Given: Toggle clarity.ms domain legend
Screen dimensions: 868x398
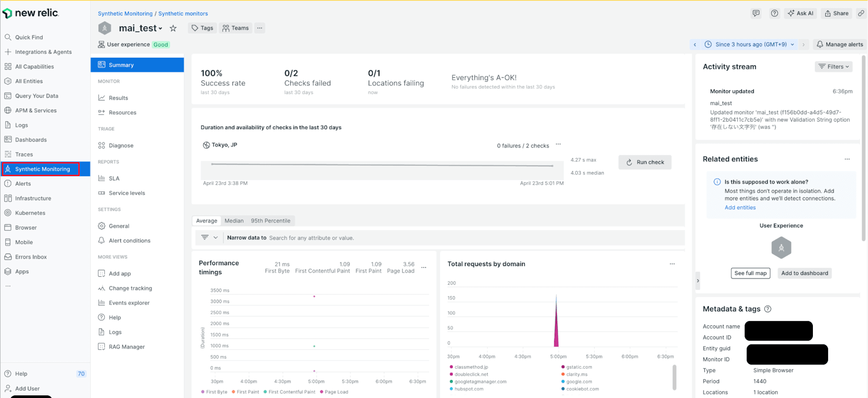Looking at the screenshot, I should pos(575,375).
